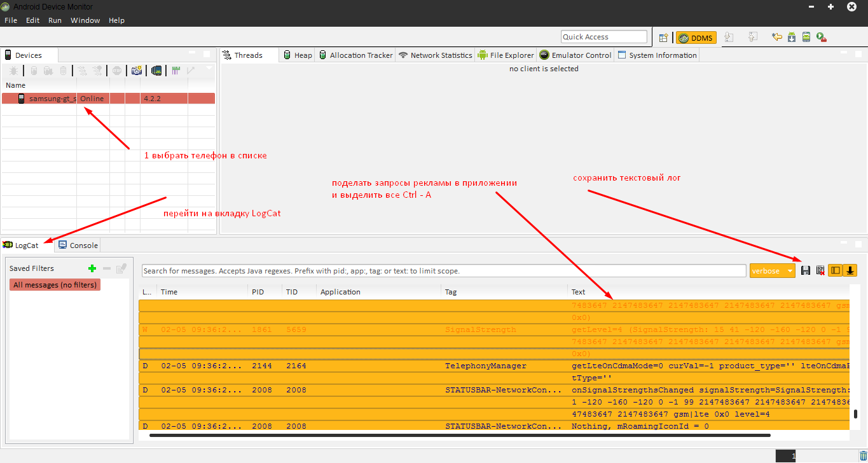
Task: Click the remove LogCat filter minus icon
Action: 107,268
